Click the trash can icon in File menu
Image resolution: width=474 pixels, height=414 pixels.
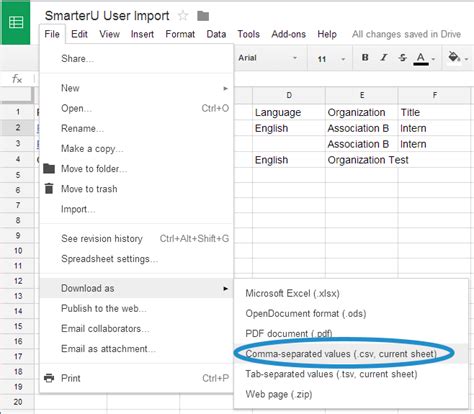49,188
